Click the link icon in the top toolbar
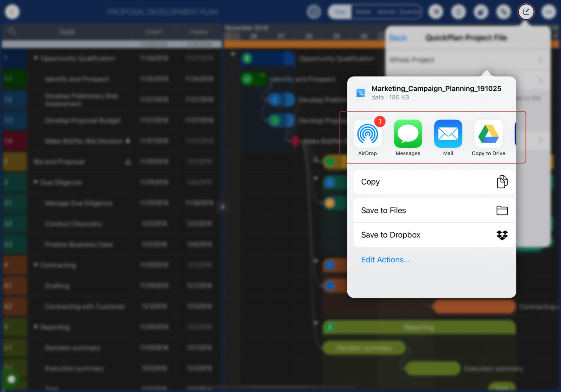The image size is (561, 392). pos(503,12)
